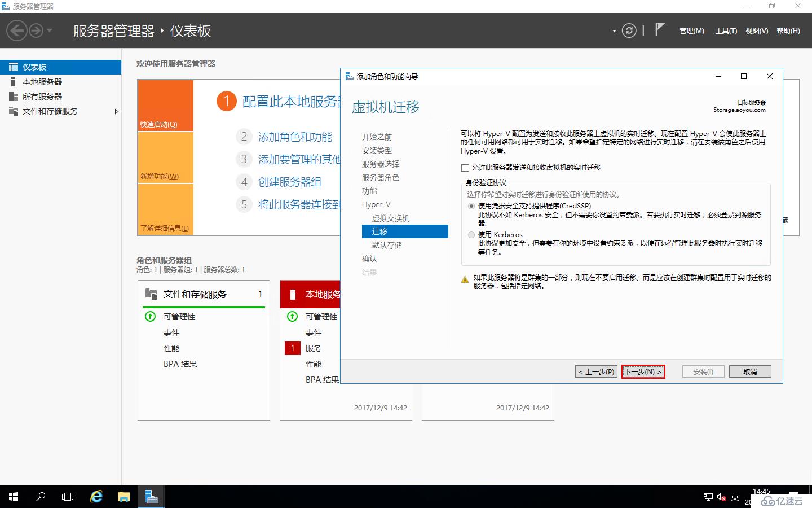Click the 下一步(N) button
Image resolution: width=812 pixels, height=508 pixels.
click(643, 371)
